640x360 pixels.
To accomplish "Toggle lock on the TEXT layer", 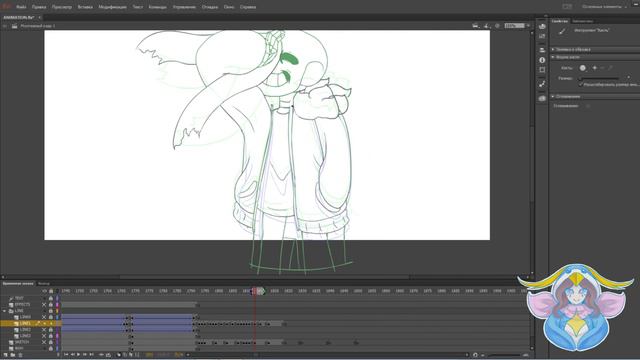I will (51, 298).
